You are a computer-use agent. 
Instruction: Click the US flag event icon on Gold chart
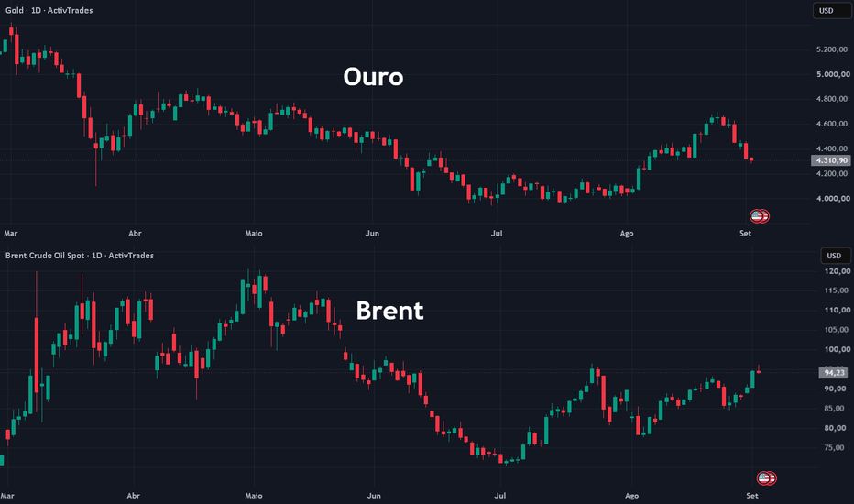[x=760, y=216]
